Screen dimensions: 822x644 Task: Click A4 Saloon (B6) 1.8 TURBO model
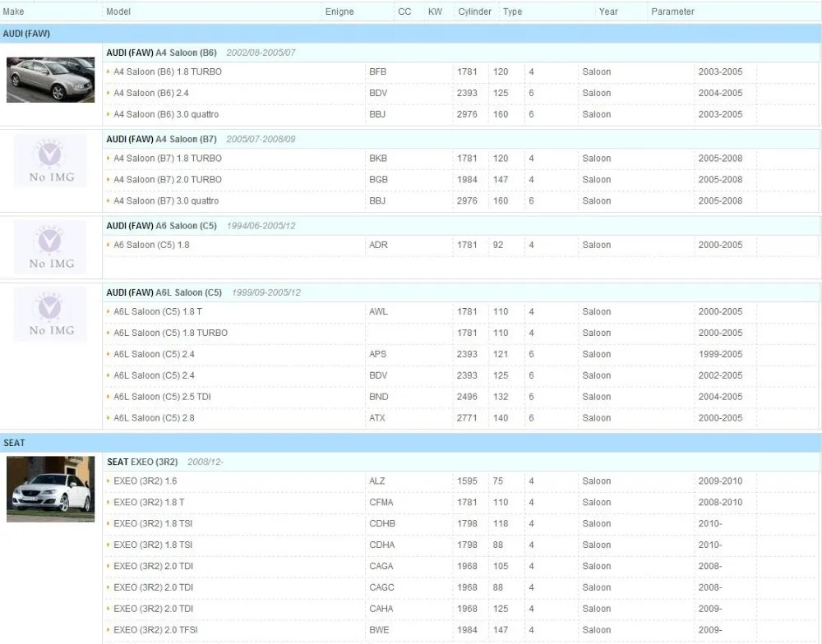pyautogui.click(x=168, y=71)
